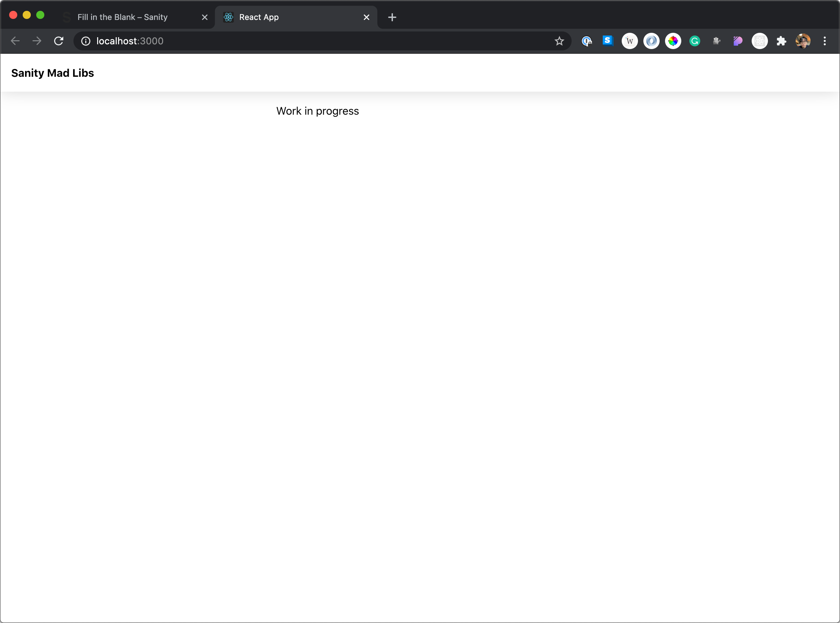Open the blue S cube extension

(x=607, y=41)
